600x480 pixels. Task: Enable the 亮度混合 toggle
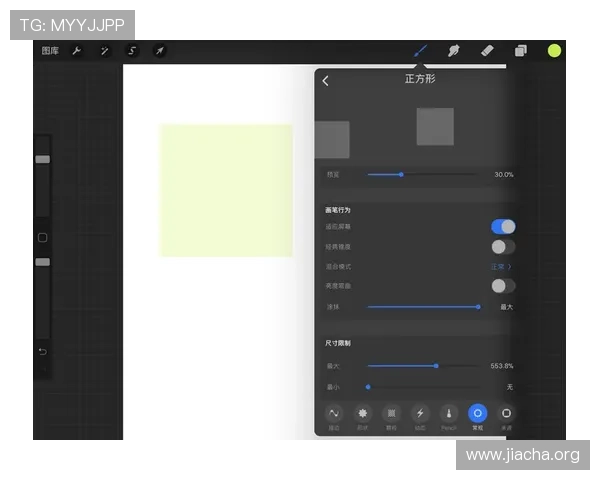point(502,286)
